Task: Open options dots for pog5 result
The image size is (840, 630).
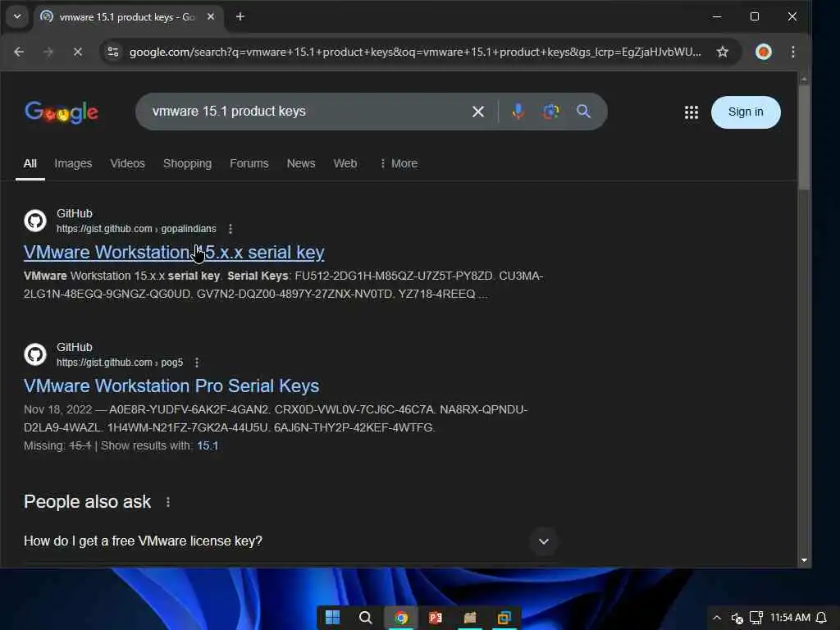Action: (197, 363)
